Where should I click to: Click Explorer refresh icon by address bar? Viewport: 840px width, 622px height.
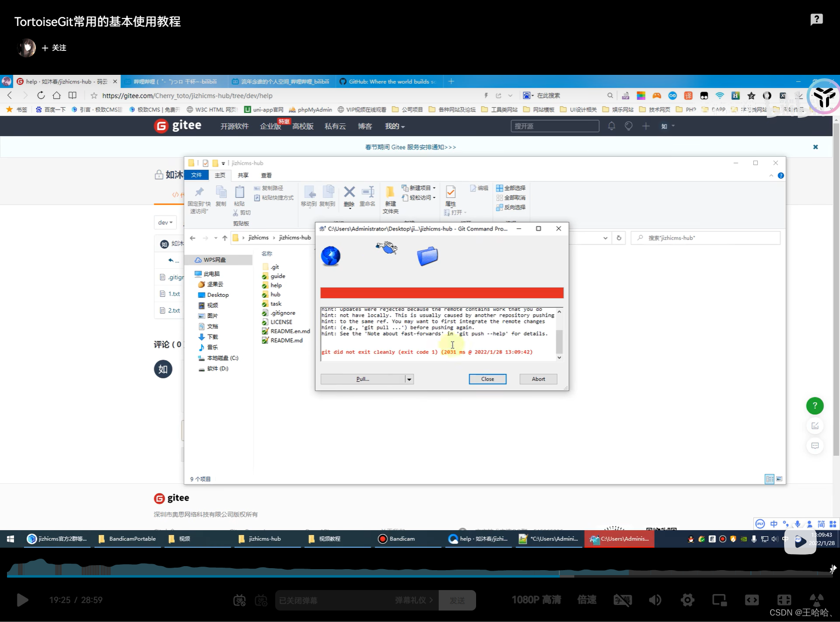pyautogui.click(x=619, y=238)
